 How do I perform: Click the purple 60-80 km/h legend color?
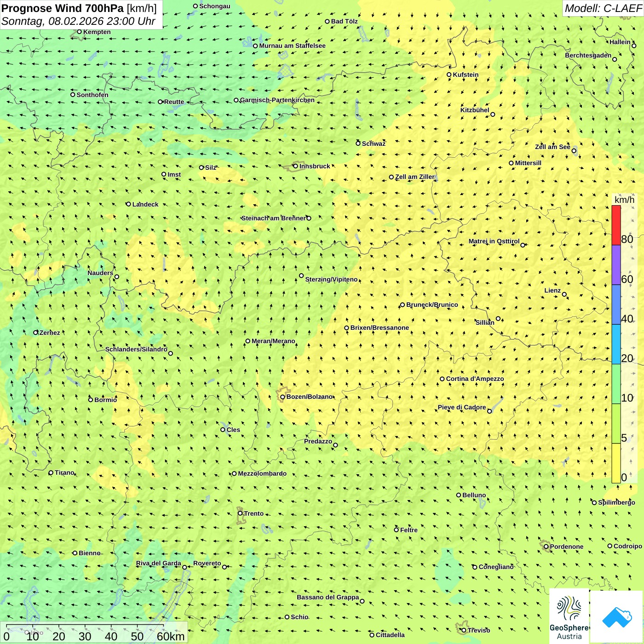[616, 265]
